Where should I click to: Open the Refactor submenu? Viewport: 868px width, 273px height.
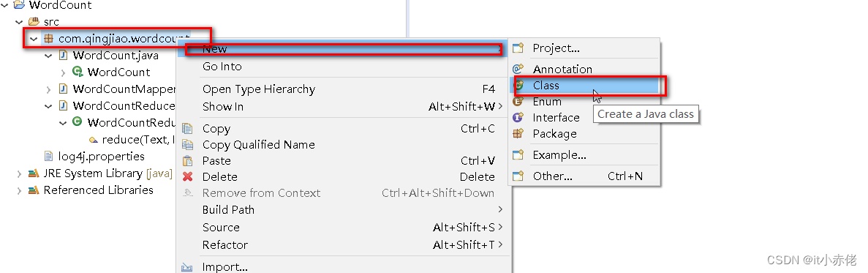342,245
